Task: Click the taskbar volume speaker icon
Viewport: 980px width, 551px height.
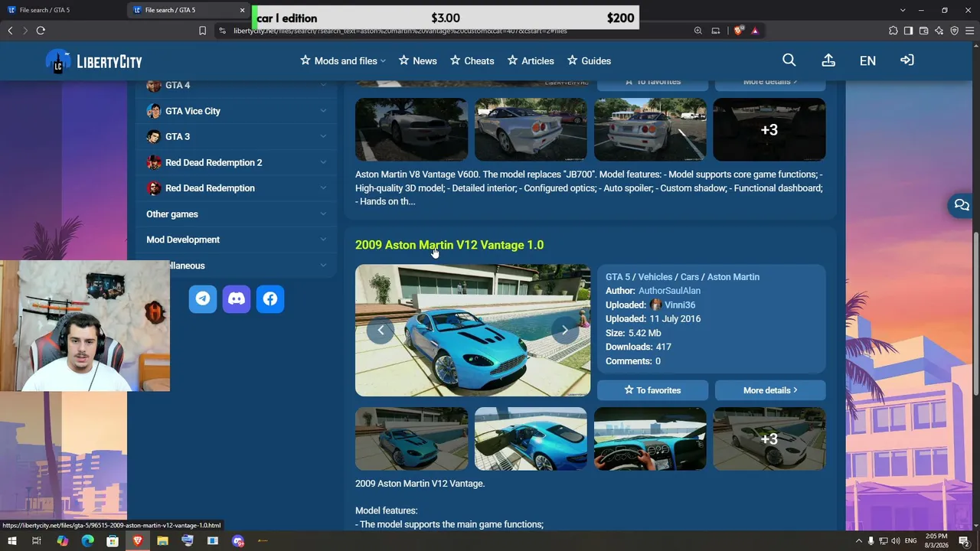Action: pos(896,541)
